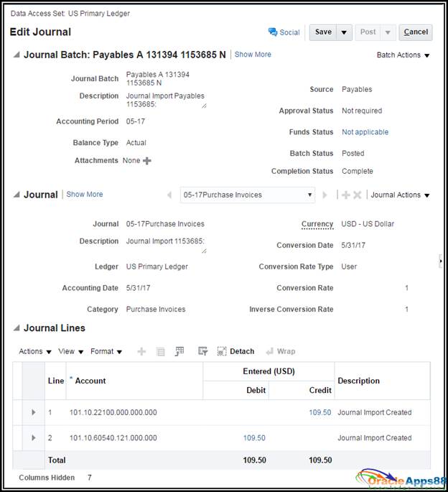Add an attachment with the plus icon

point(147,161)
